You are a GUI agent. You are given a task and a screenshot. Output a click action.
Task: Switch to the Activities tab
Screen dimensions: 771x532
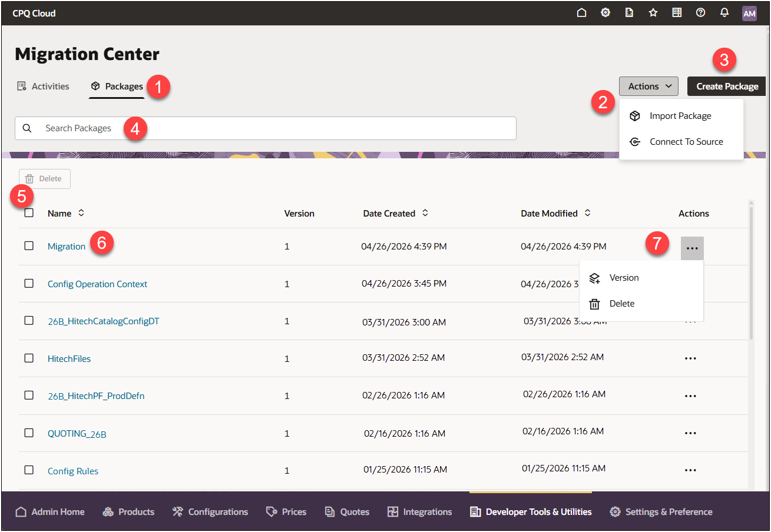[x=43, y=87]
